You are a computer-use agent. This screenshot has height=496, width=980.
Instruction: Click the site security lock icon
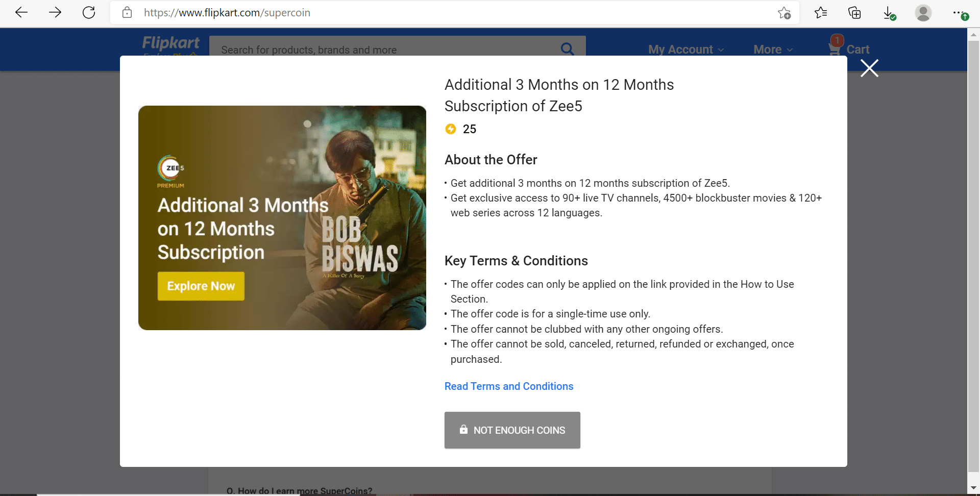coord(127,13)
